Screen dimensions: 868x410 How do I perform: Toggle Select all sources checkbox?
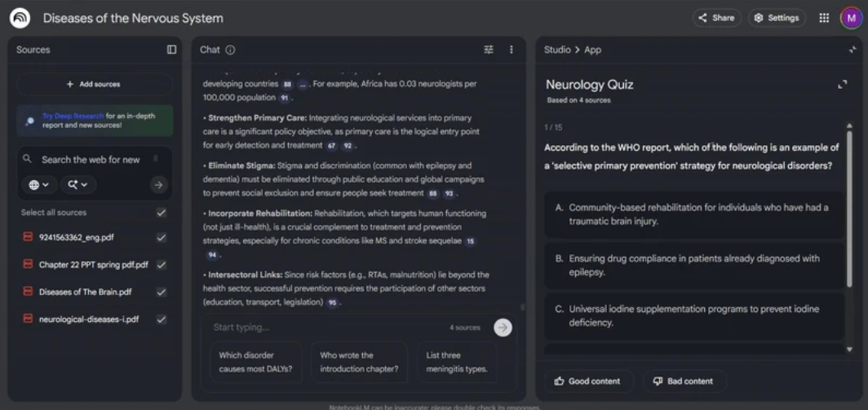[162, 213]
